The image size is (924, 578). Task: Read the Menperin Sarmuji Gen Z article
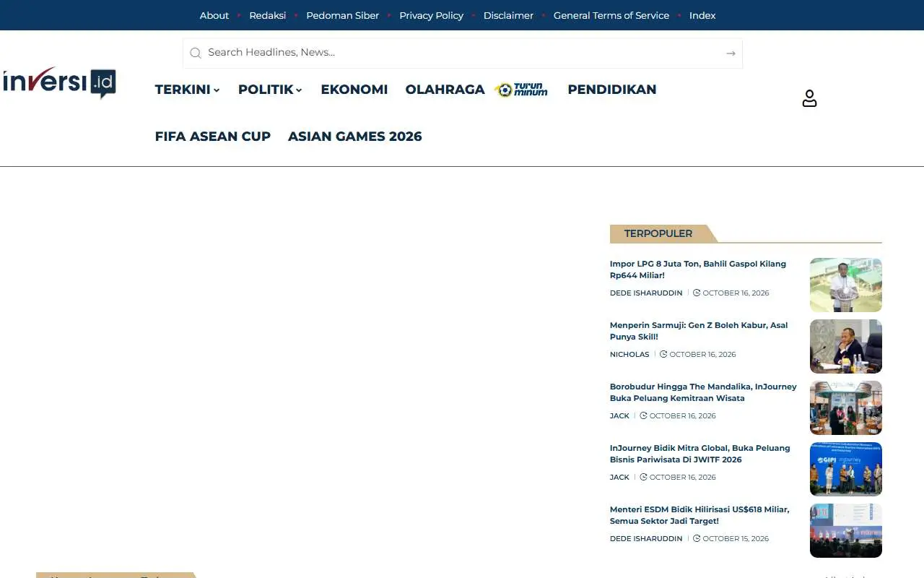click(x=699, y=331)
